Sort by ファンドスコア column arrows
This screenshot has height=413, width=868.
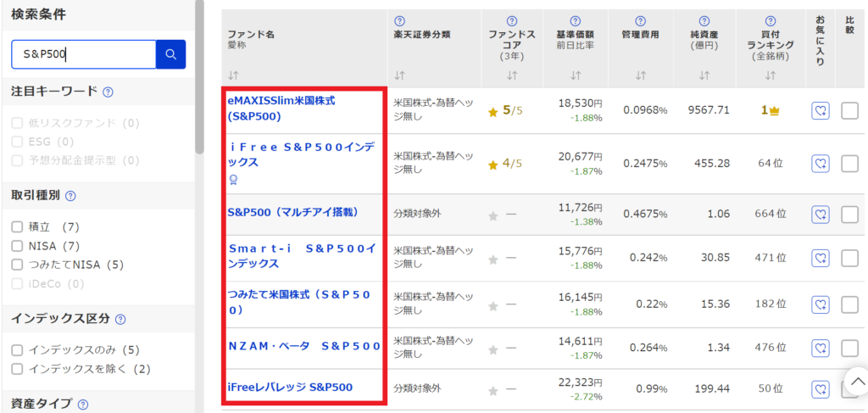(512, 75)
